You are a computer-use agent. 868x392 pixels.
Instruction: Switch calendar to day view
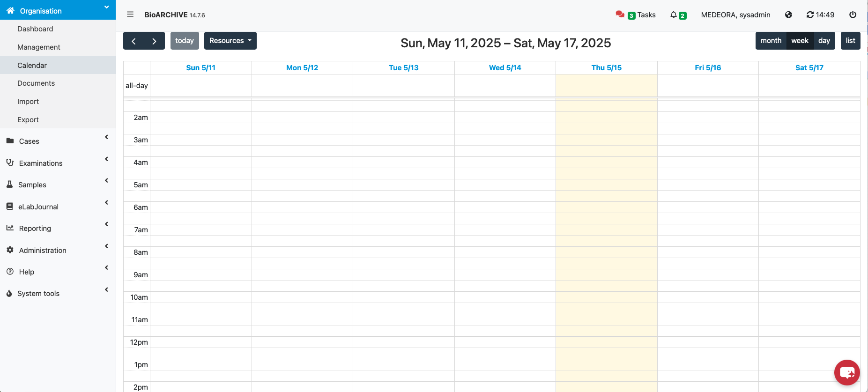click(x=824, y=41)
